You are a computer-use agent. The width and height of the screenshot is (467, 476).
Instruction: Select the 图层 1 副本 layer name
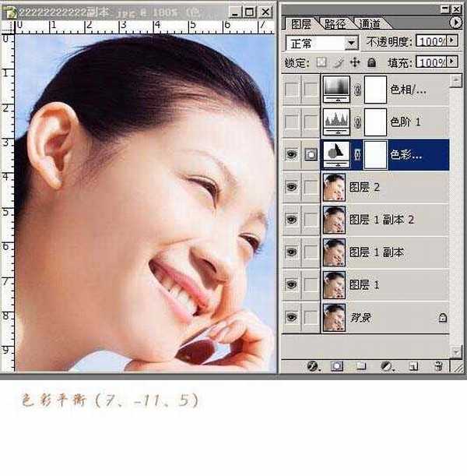(377, 252)
